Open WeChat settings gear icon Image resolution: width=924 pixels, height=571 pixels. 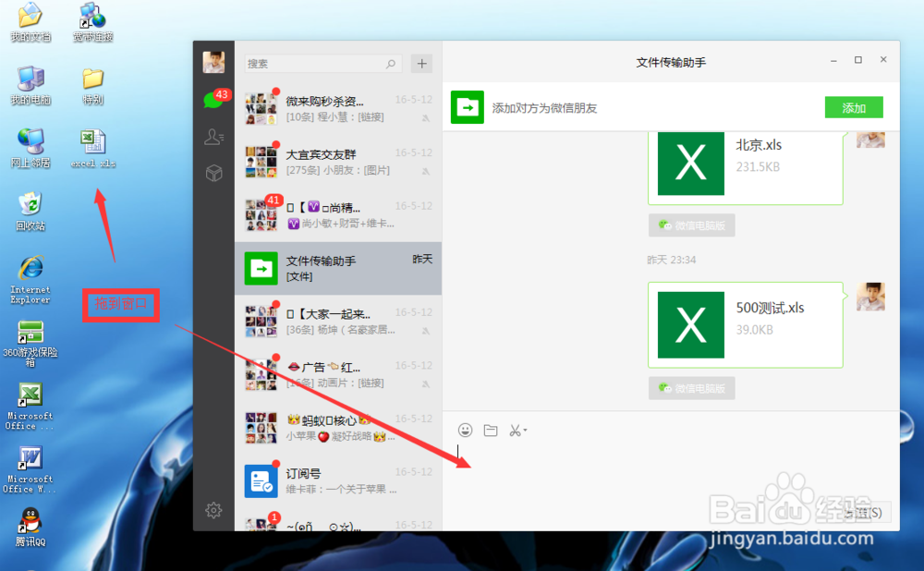coord(213,510)
